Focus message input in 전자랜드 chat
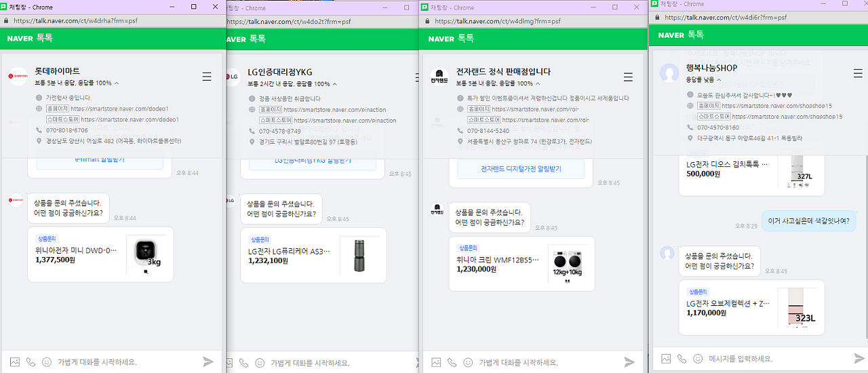Viewport: 868px width, 373px height. (547, 362)
